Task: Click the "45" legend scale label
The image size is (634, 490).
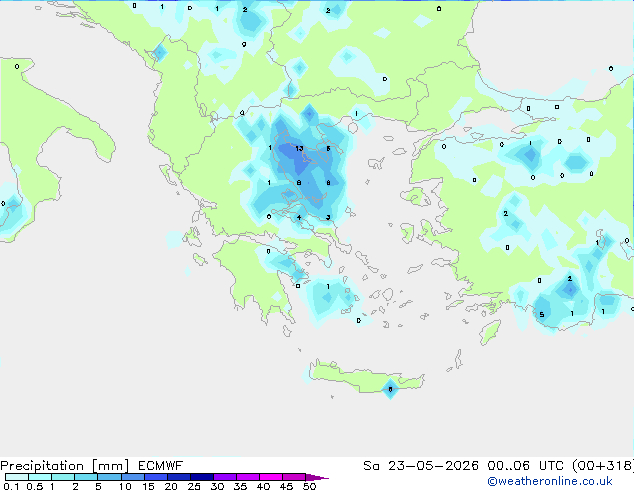Action: [x=287, y=486]
